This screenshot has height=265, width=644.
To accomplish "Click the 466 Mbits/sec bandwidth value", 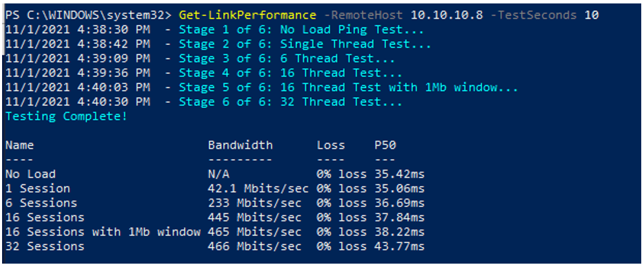I will click(x=254, y=246).
